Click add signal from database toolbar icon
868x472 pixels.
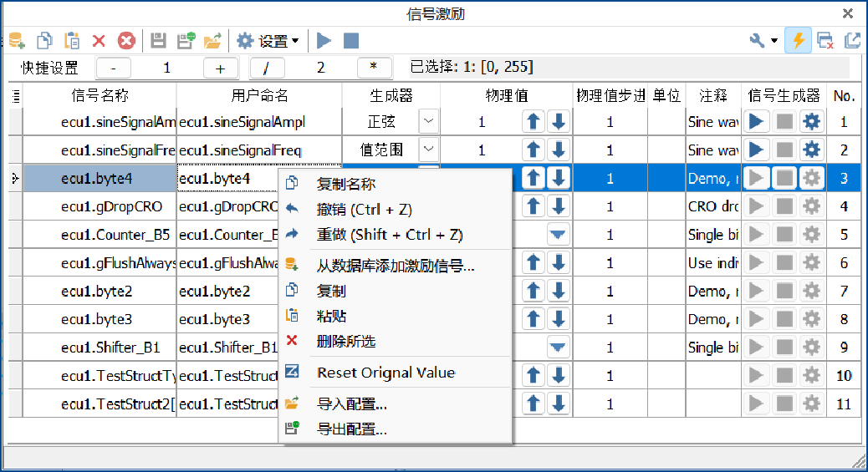17,41
